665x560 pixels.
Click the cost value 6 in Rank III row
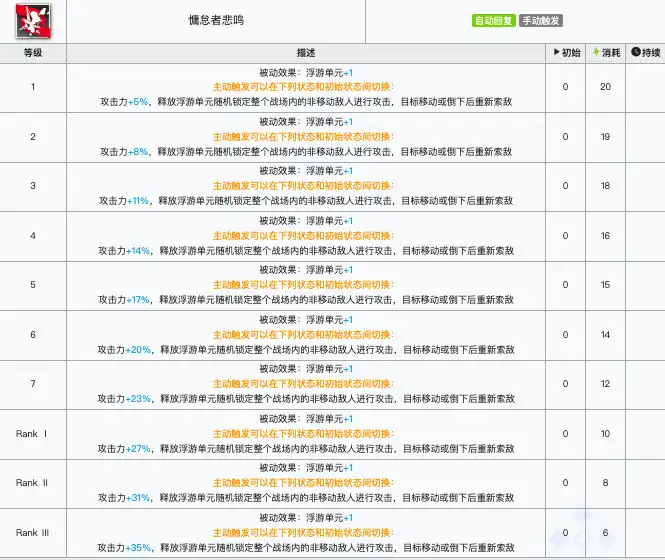[x=605, y=532]
